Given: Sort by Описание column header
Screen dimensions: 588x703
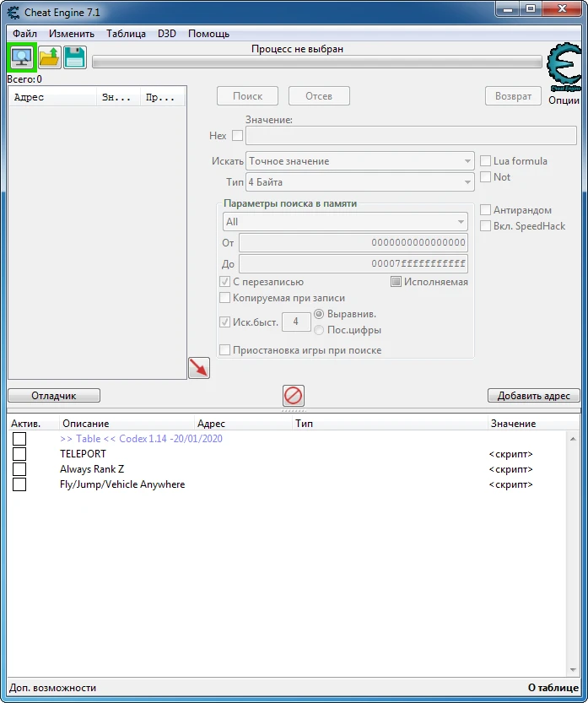Looking at the screenshot, I should (x=127, y=424).
